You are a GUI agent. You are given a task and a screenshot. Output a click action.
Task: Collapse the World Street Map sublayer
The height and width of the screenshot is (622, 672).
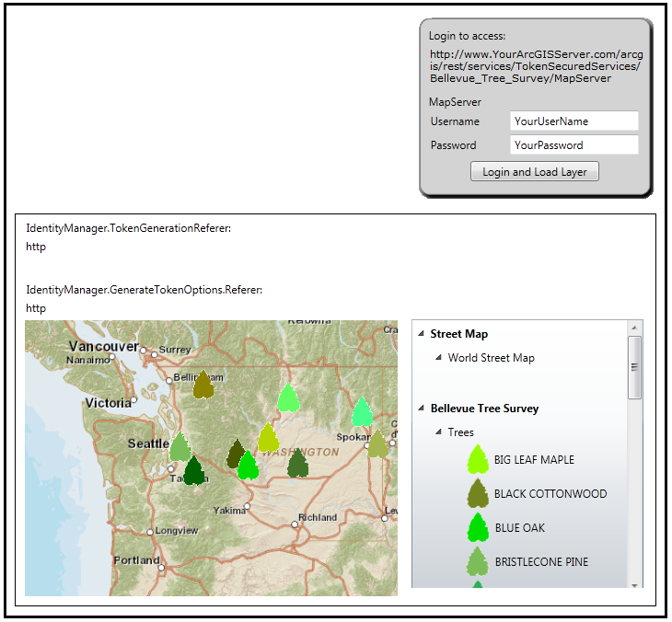[438, 357]
